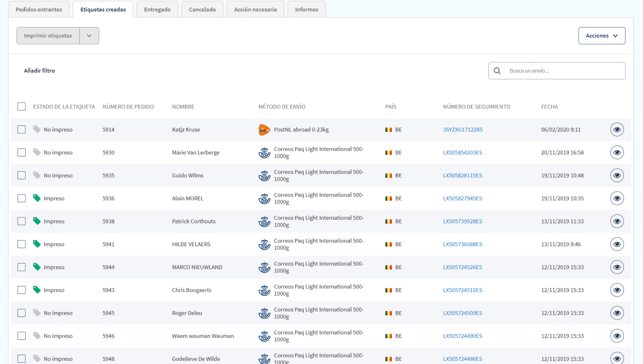Click Belgium flag in Katjz Kruse row
643x364 pixels.
(388, 130)
